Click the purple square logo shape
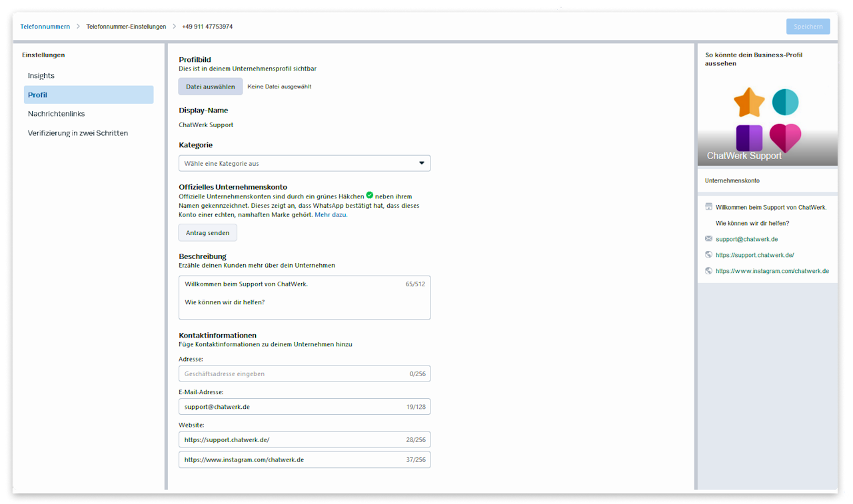853x504 pixels. tap(749, 138)
